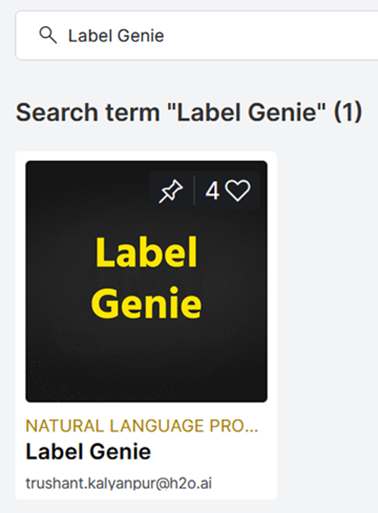Like Label Genie with the heart icon

[238, 191]
